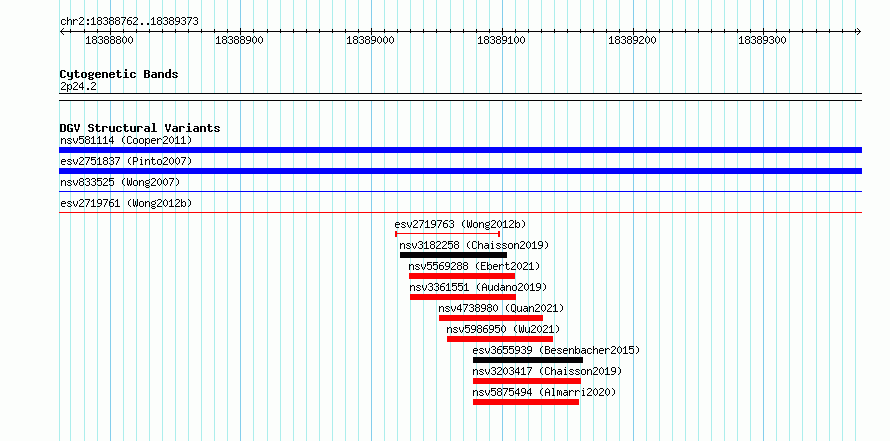The height and width of the screenshot is (441, 890).
Task: Click ruler position 18389200
Action: pos(632,40)
